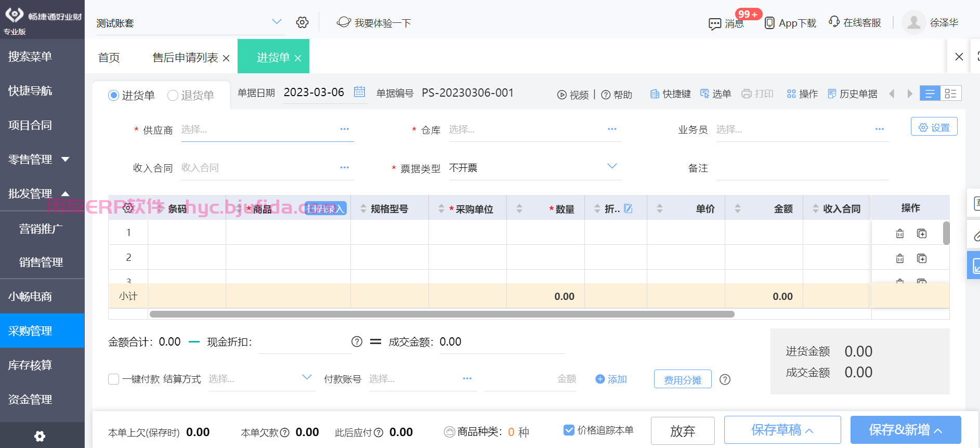
Task: Delete row 2 trash icon
Action: [900, 258]
